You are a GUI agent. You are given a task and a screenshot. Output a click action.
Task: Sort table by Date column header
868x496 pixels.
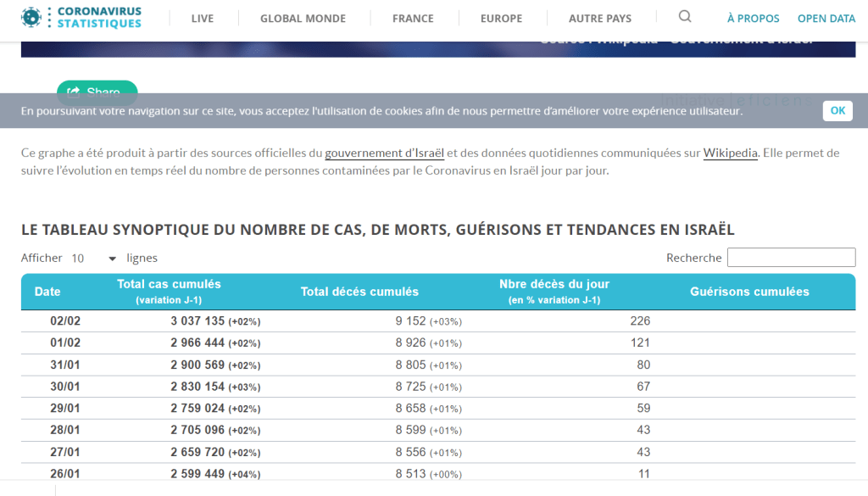[47, 292]
